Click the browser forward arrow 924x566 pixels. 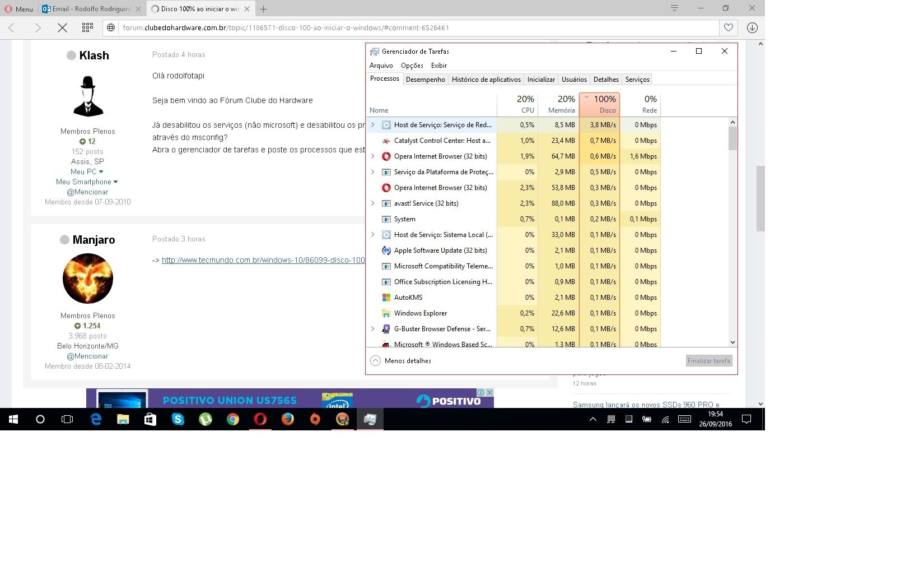click(38, 27)
